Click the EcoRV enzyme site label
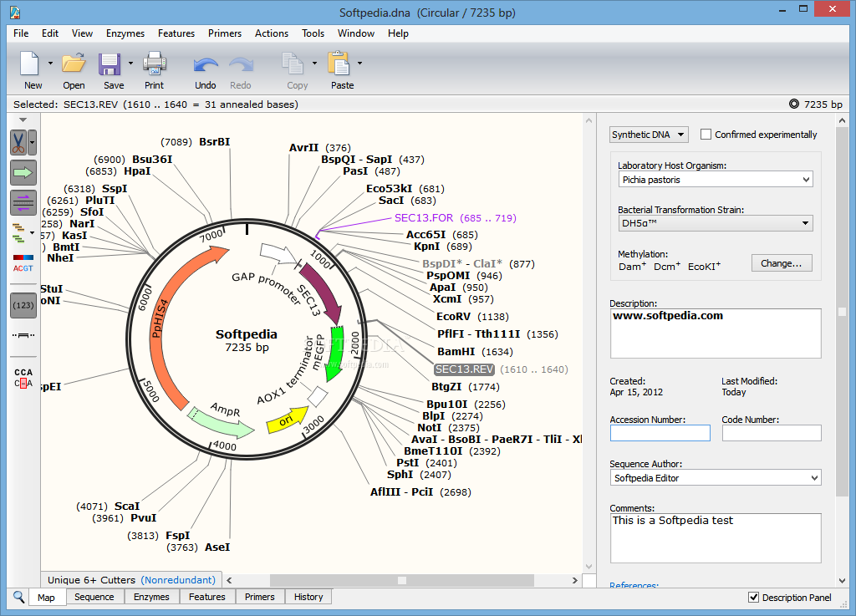The image size is (856, 616). (453, 317)
